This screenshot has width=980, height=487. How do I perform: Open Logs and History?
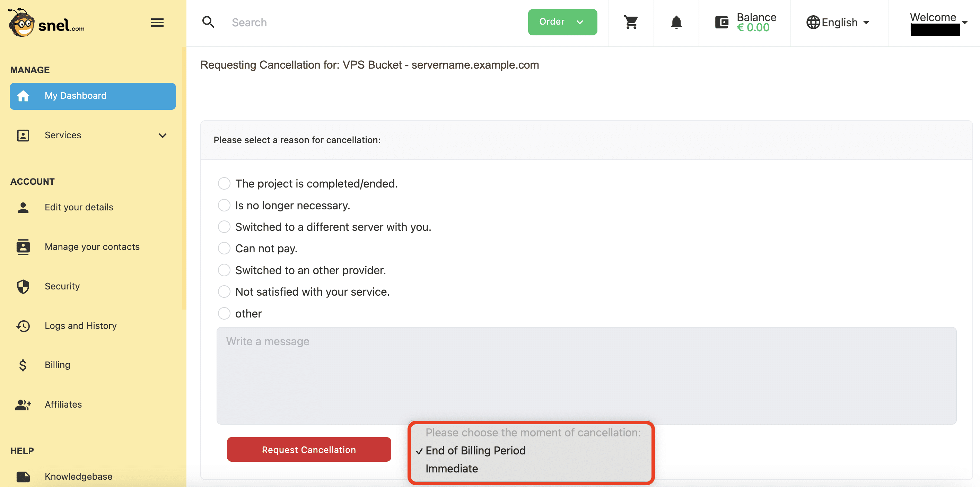(81, 326)
